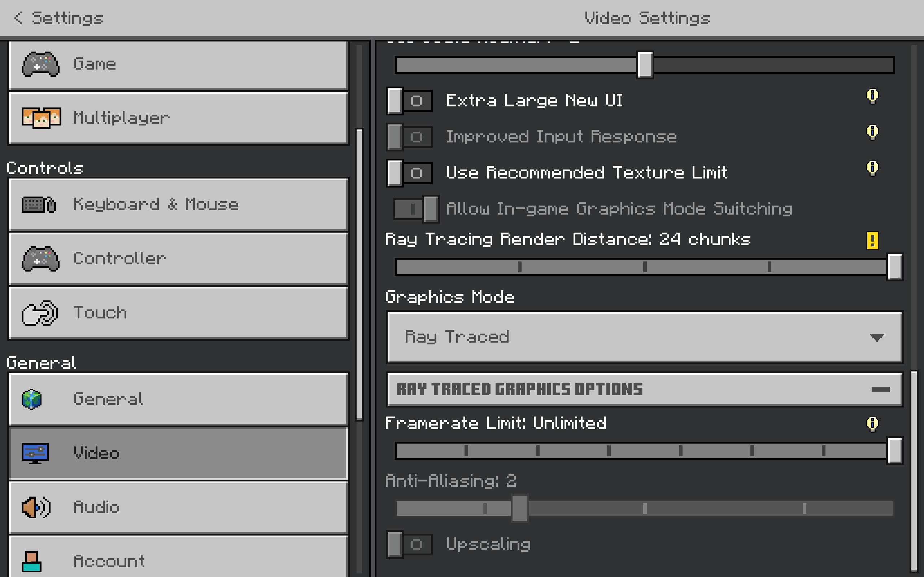Click the arrow on Ray Traced dropdown
This screenshot has width=924, height=577.
pos(877,337)
